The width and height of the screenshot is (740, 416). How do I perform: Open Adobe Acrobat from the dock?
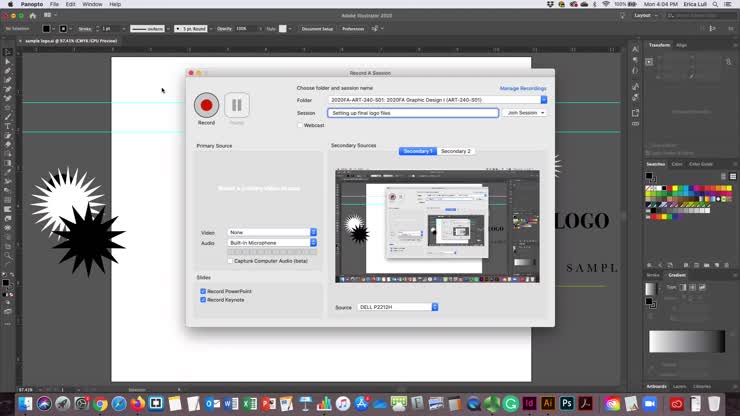coord(586,404)
